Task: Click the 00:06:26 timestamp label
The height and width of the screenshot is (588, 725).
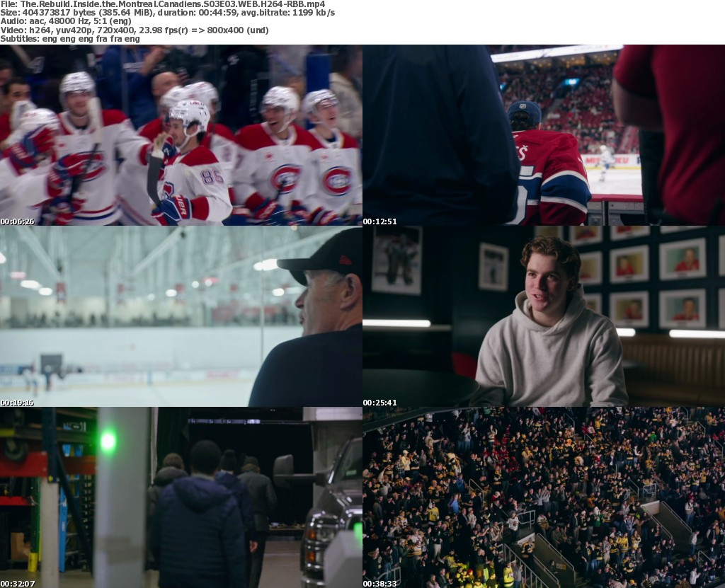Action: 17,221
